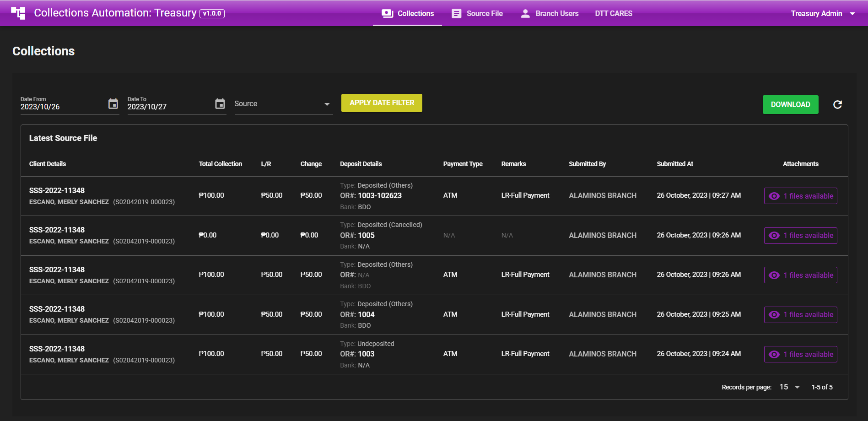Expand the Source dropdown
Screen dimensions: 868x421
[x=283, y=104]
